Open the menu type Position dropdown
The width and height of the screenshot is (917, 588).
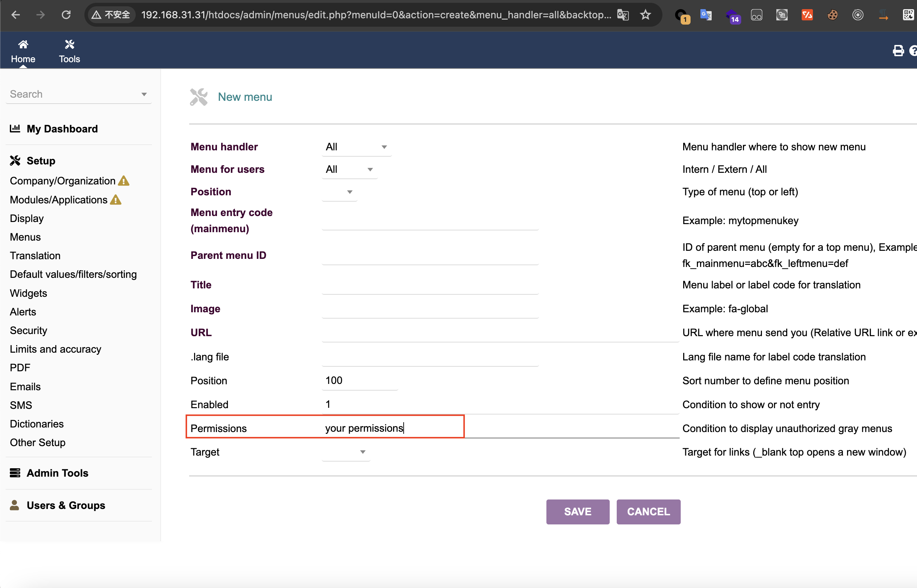(339, 192)
